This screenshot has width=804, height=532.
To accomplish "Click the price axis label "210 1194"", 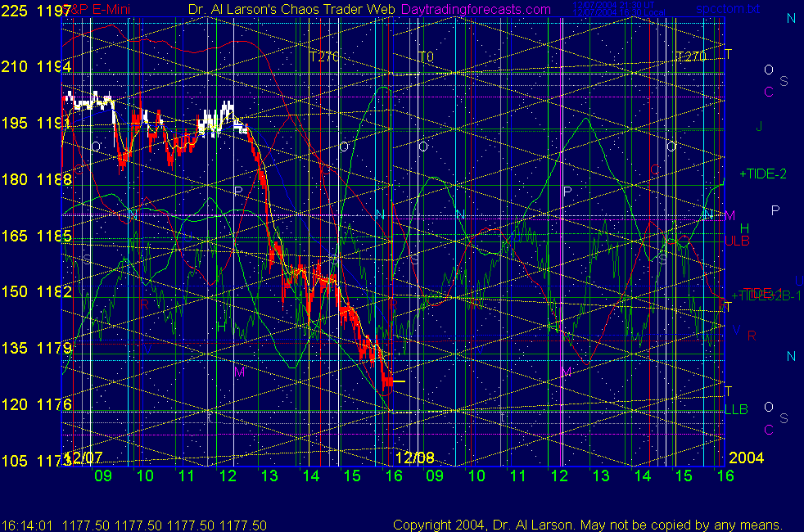I will click(36, 66).
